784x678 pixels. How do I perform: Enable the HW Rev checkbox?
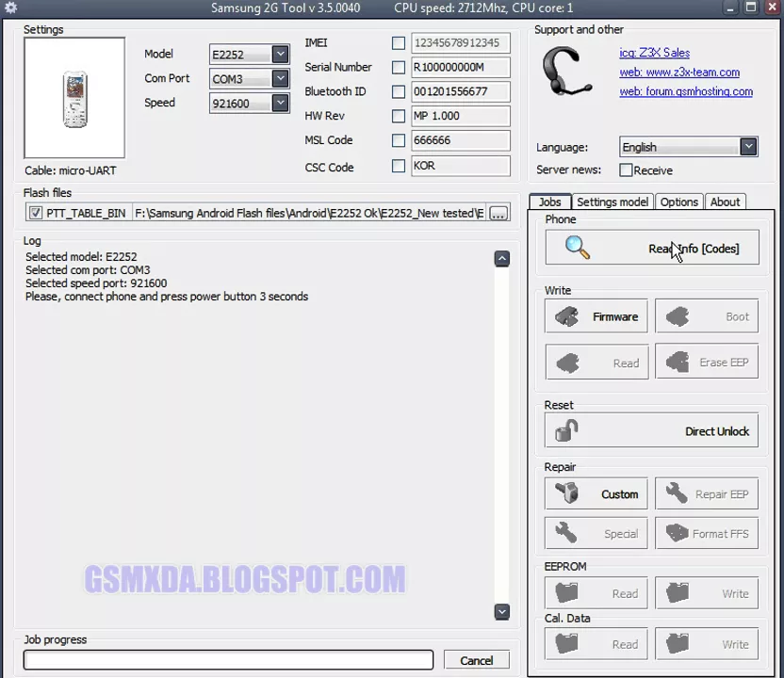[x=399, y=116]
